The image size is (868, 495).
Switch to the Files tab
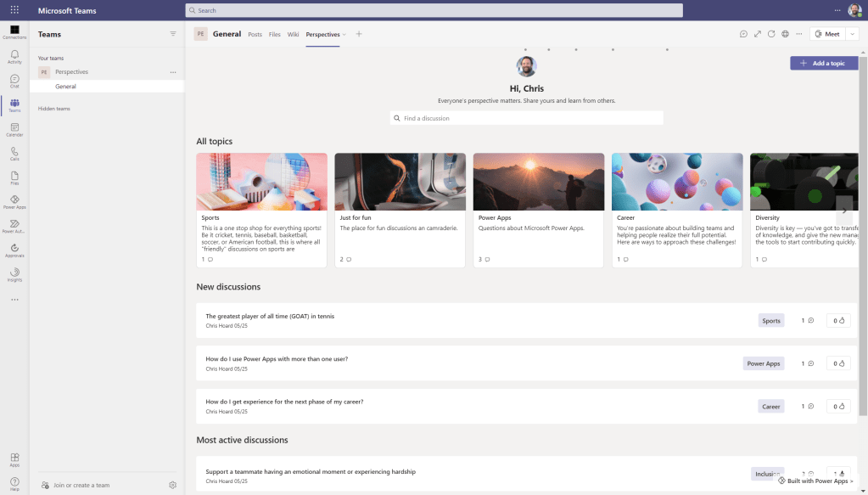click(275, 35)
